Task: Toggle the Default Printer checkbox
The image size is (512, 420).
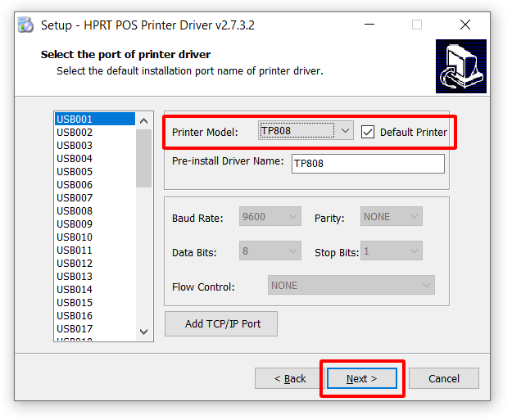Action: [x=368, y=132]
